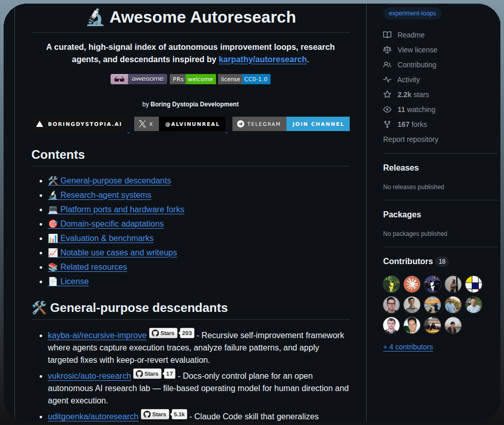Open the Releases section heading
Image resolution: width=504 pixels, height=425 pixels.
401,168
